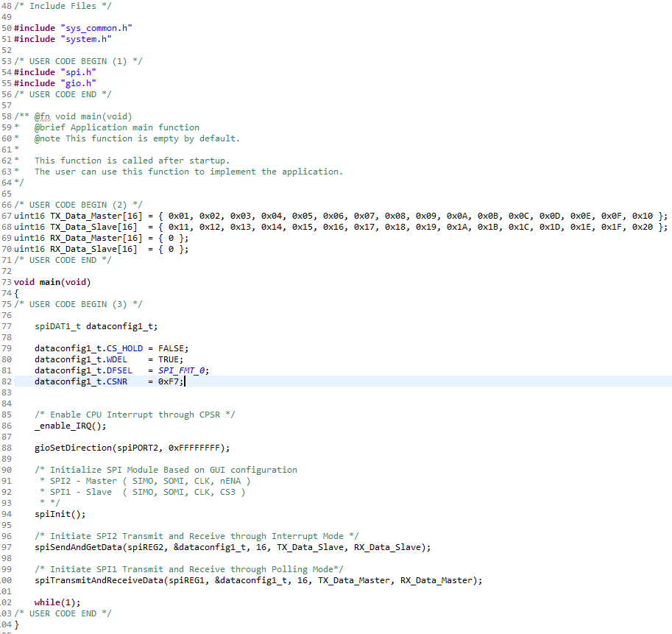Screen dimensions: 672x634
Task: Click the "spi.h" include string
Action: click(x=79, y=72)
